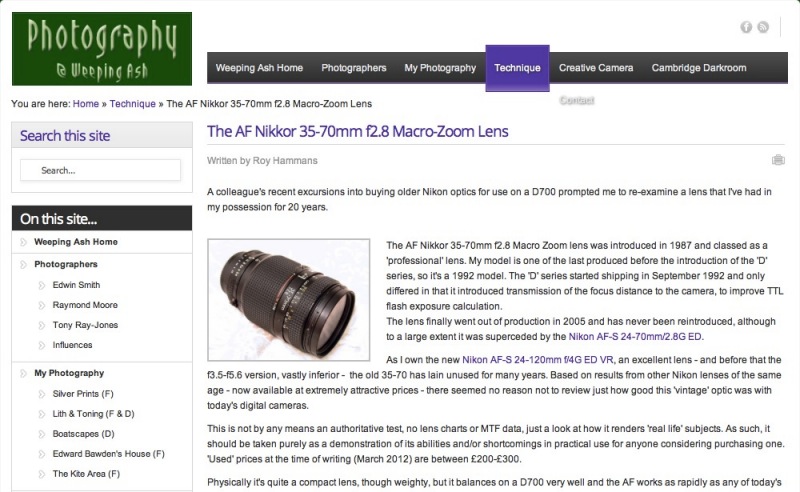The width and height of the screenshot is (800, 492).
Task: Open My Photography section in sidebar
Action: pos(69,373)
